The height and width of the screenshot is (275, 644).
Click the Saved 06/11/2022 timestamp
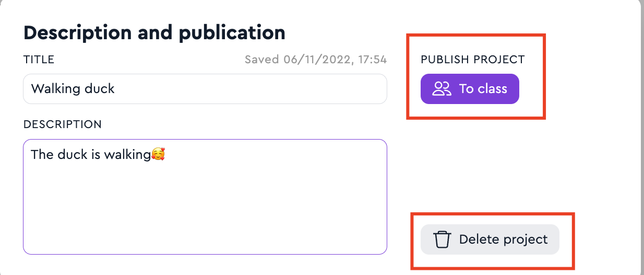pos(316,60)
